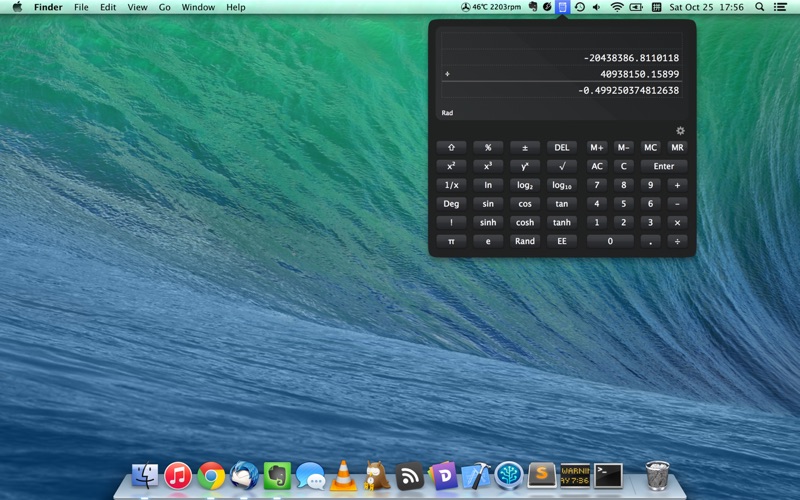
Task: Square the value with x² key
Action: tap(451, 166)
